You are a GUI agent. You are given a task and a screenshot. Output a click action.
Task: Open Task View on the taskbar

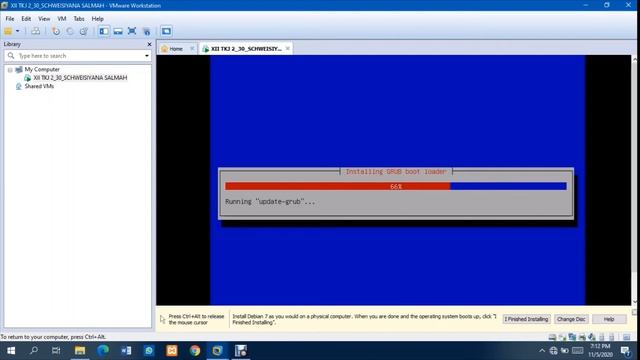click(56, 351)
